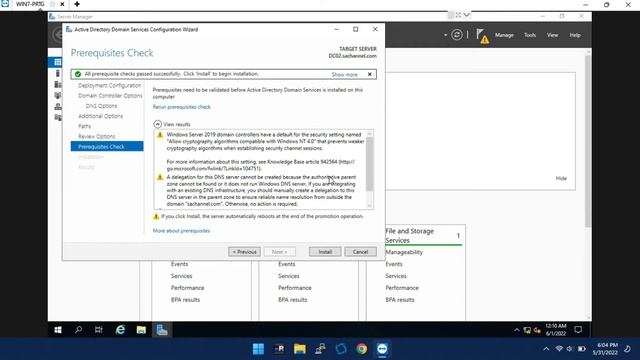
Task: Click the host volume tray icon
Action: pyautogui.click(x=570, y=349)
